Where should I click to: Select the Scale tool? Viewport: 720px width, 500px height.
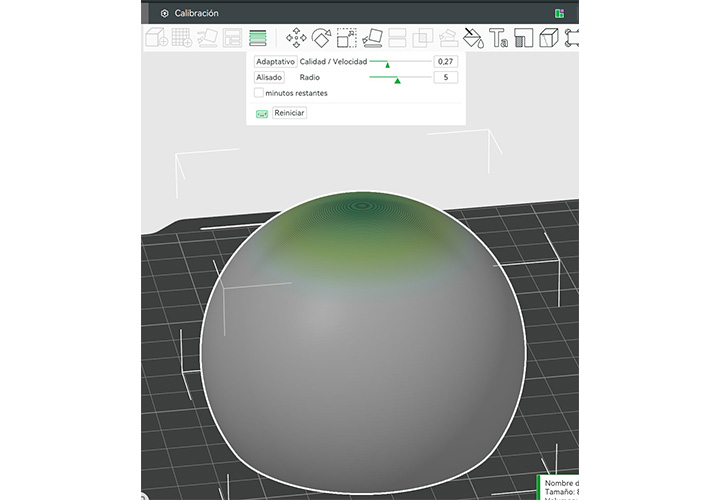click(x=347, y=38)
